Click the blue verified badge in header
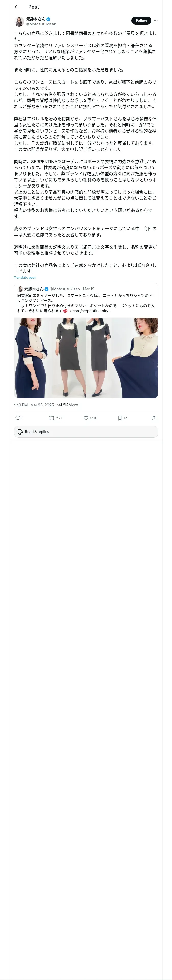The width and height of the screenshot is (172, 980). (x=48, y=19)
